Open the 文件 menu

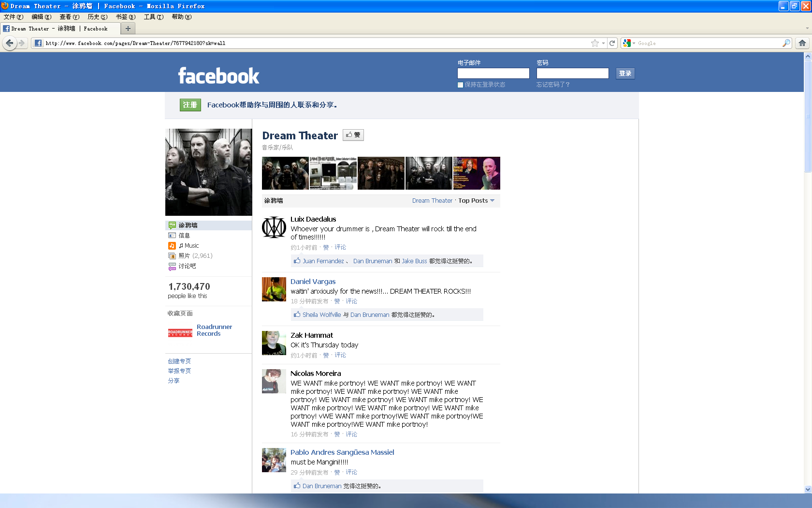tap(14, 17)
